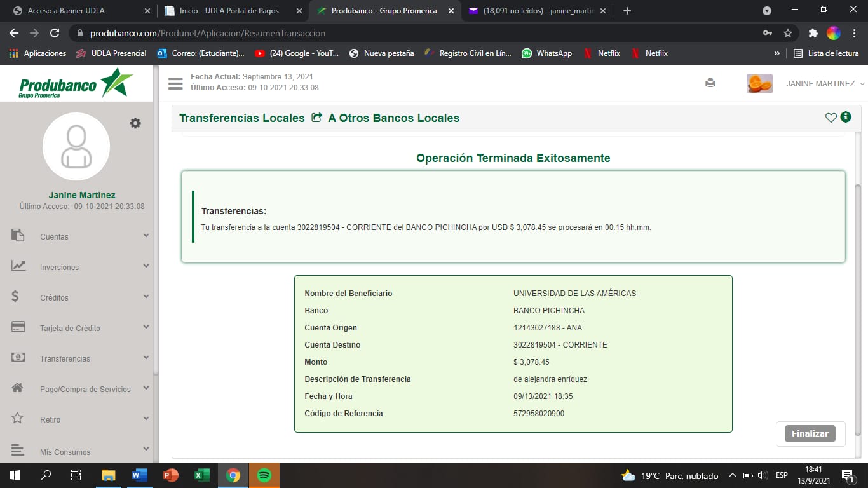Viewport: 868px width, 488px height.
Task: Open the WhatsApp bookmark
Action: [547, 53]
